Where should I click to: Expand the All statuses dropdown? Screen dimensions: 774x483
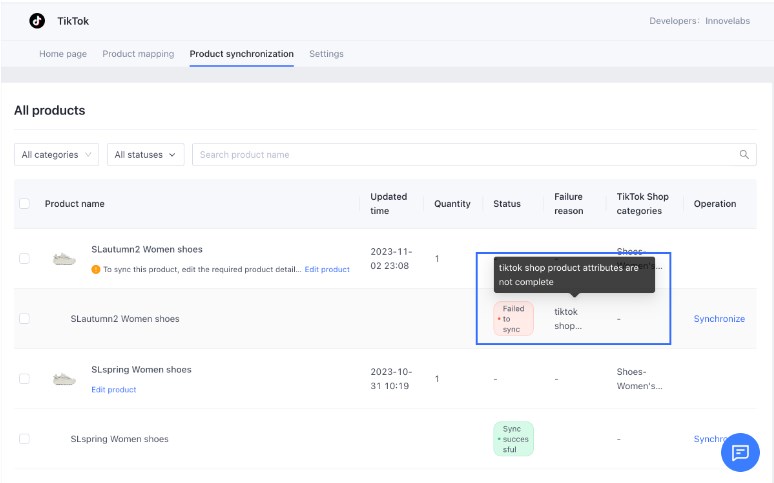[145, 155]
